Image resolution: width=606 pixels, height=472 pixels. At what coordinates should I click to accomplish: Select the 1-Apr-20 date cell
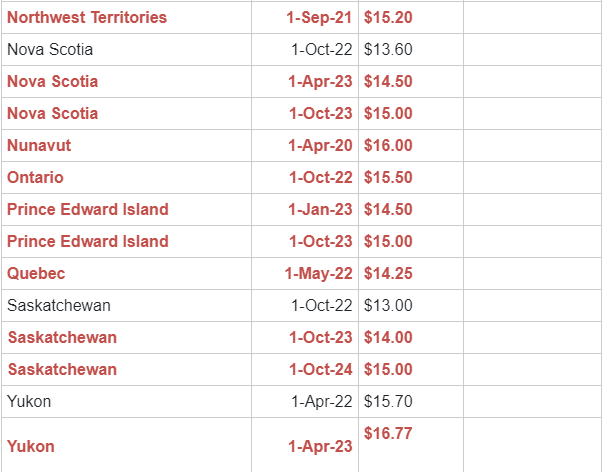point(320,146)
